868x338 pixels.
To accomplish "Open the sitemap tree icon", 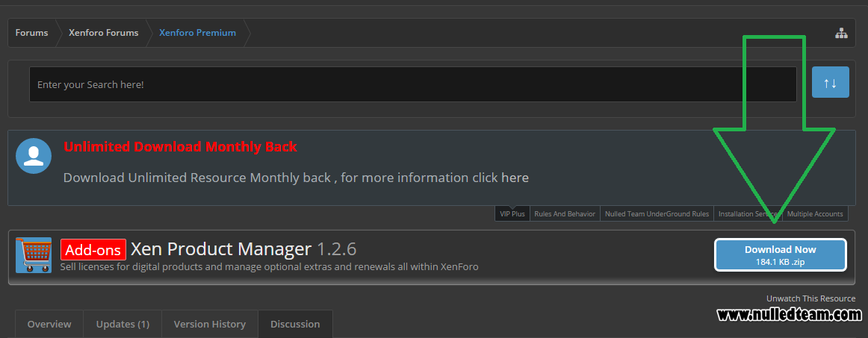I will 841,33.
